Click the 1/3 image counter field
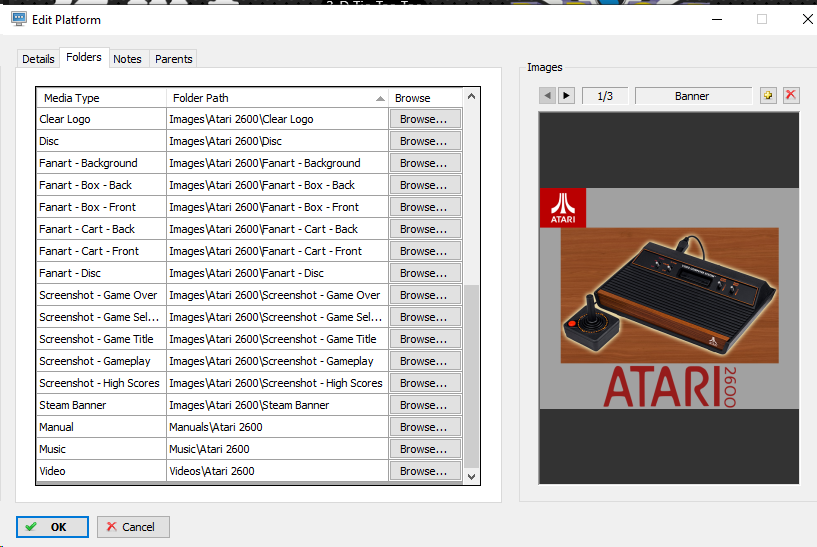The image size is (817, 547). point(605,96)
